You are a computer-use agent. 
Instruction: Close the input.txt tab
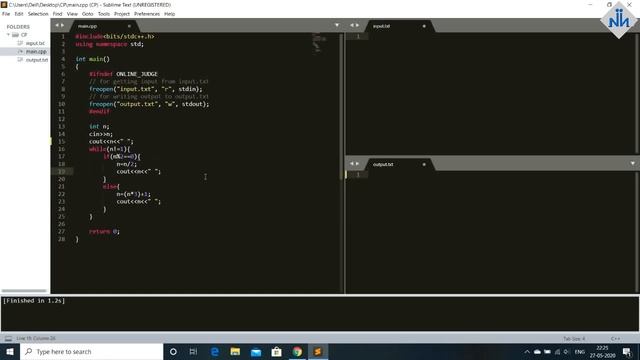[x=424, y=26]
